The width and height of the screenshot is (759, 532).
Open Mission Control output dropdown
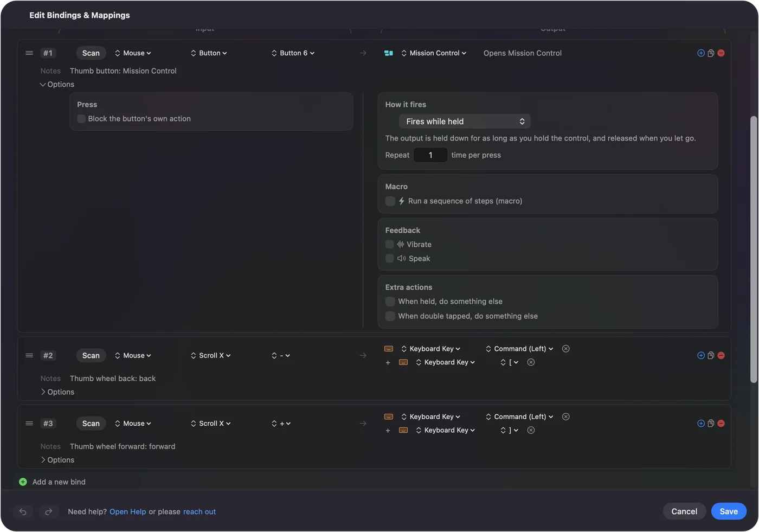[434, 53]
